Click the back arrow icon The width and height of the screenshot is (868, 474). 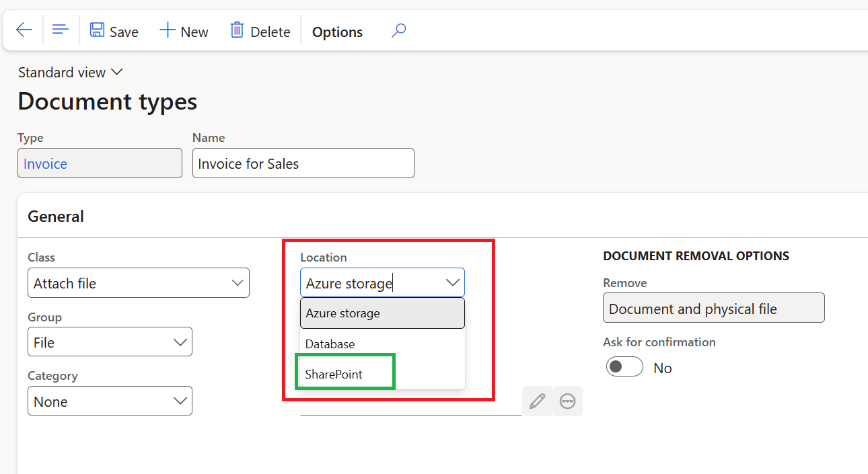[x=24, y=30]
